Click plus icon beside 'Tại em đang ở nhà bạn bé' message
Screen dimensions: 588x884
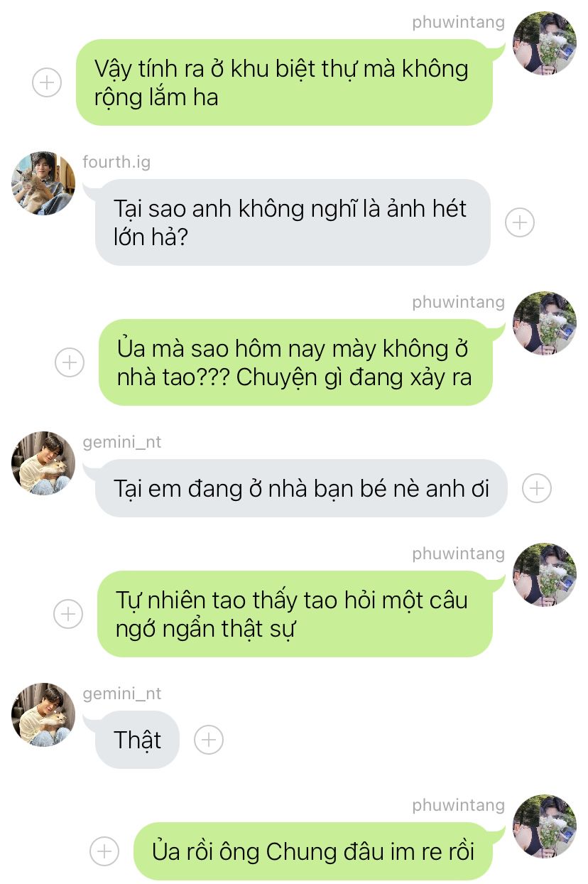[536, 488]
